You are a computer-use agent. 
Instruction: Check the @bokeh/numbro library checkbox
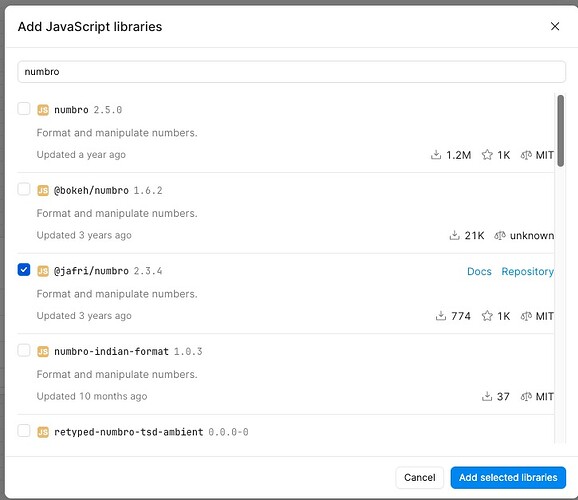[x=24, y=189]
